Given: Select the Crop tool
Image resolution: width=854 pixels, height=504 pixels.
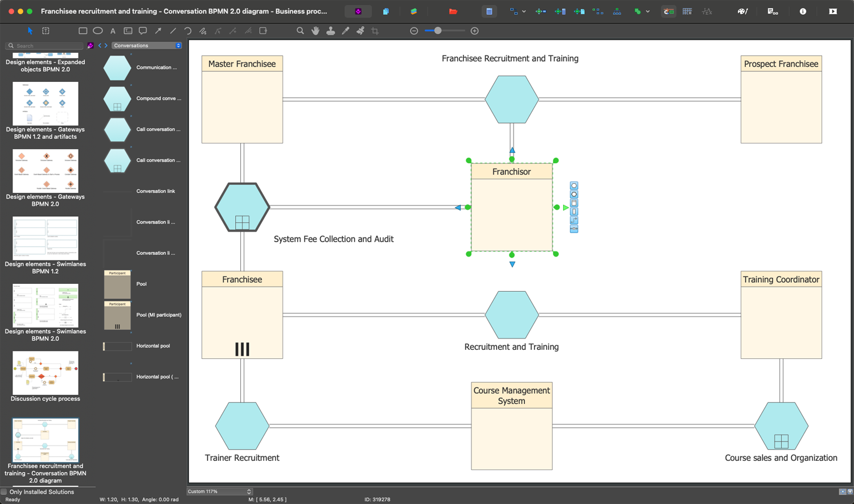Looking at the screenshot, I should click(x=375, y=31).
